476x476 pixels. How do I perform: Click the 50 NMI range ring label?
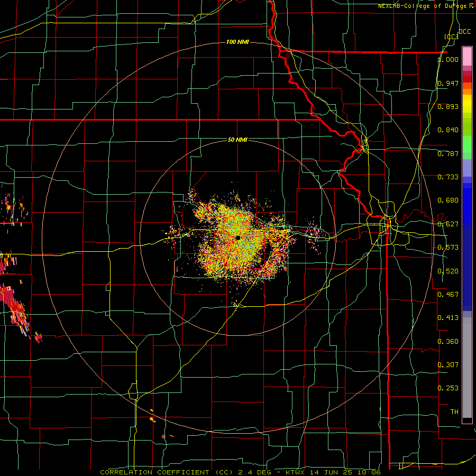click(237, 140)
